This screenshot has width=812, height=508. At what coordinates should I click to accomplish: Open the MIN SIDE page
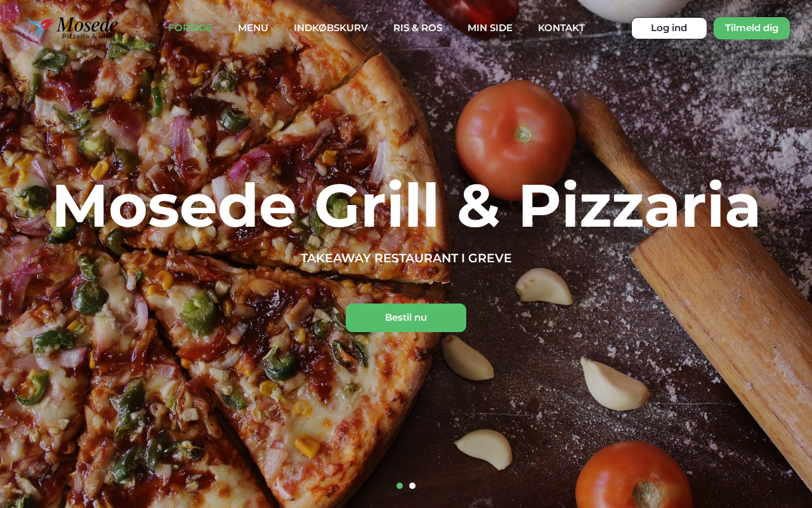(x=490, y=28)
